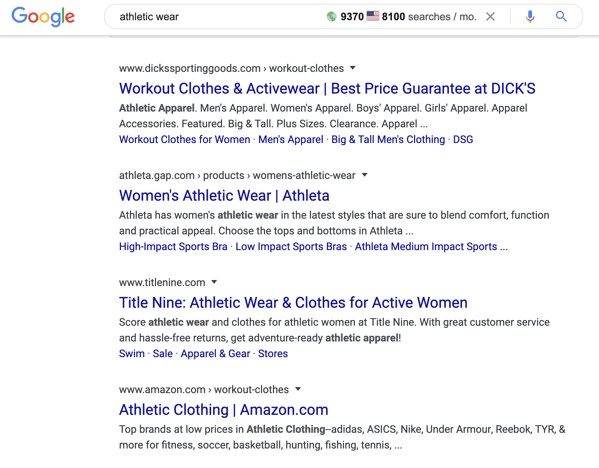Open 'Workout Clothes & Activewear' DICK'S result

pyautogui.click(x=327, y=89)
